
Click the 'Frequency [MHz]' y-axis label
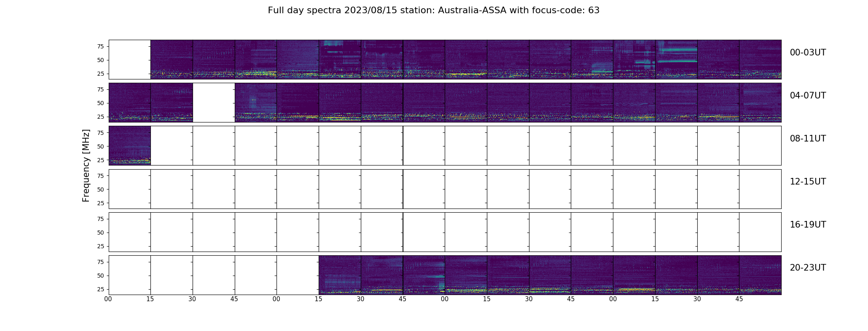(x=86, y=165)
